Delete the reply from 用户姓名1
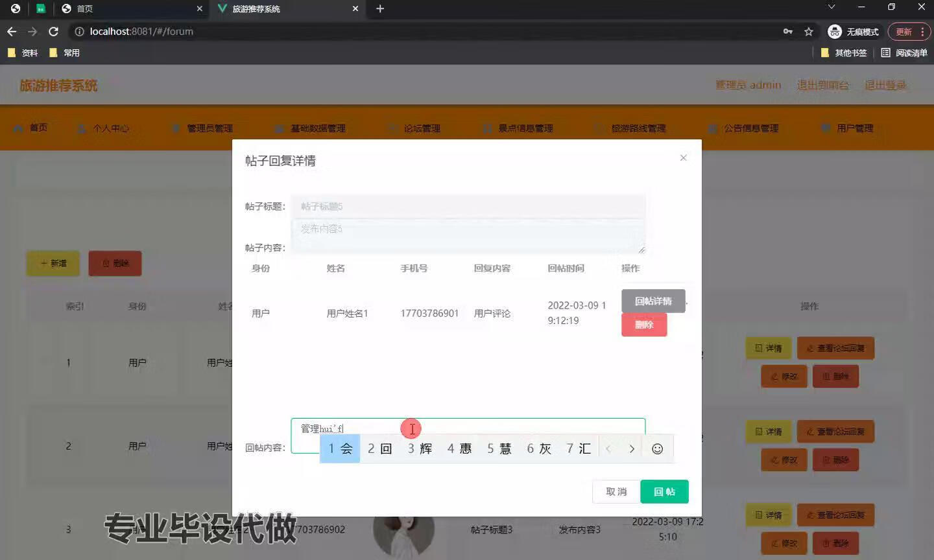This screenshot has width=934, height=560. pos(644,325)
